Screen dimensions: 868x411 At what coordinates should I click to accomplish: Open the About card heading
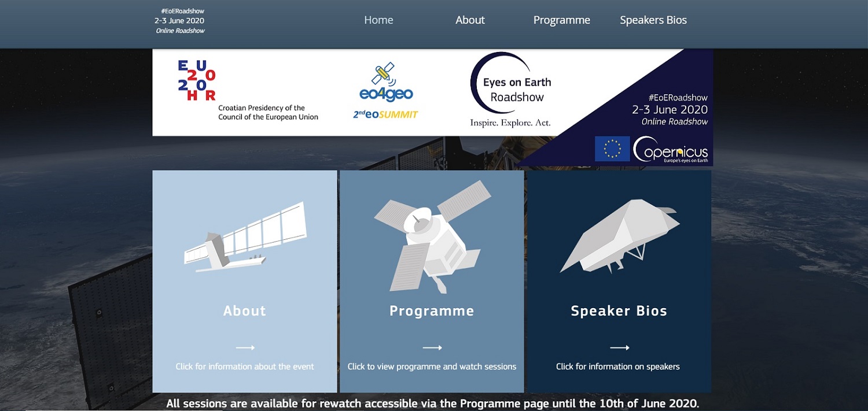point(245,311)
